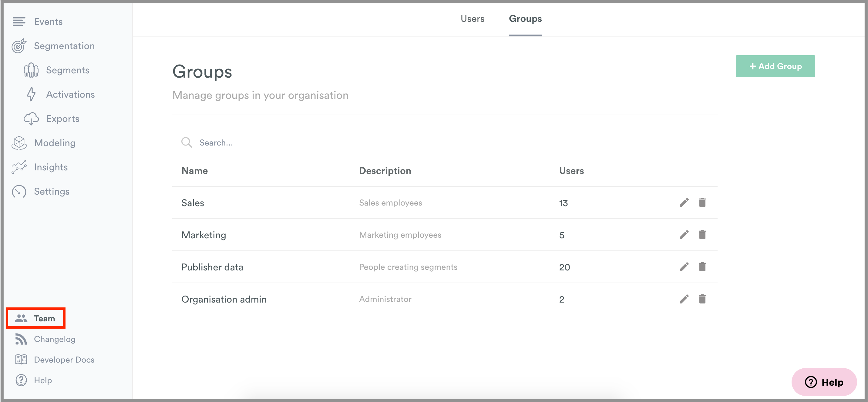The width and height of the screenshot is (868, 402).
Task: Click the Activations lightning bolt icon
Action: pyautogui.click(x=31, y=94)
